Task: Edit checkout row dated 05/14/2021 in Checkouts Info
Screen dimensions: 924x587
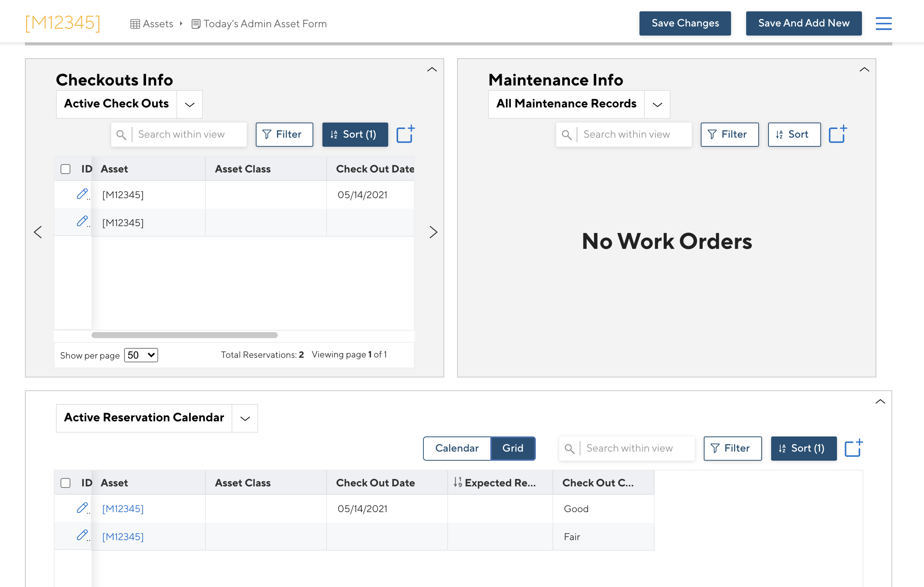Action: [82, 194]
